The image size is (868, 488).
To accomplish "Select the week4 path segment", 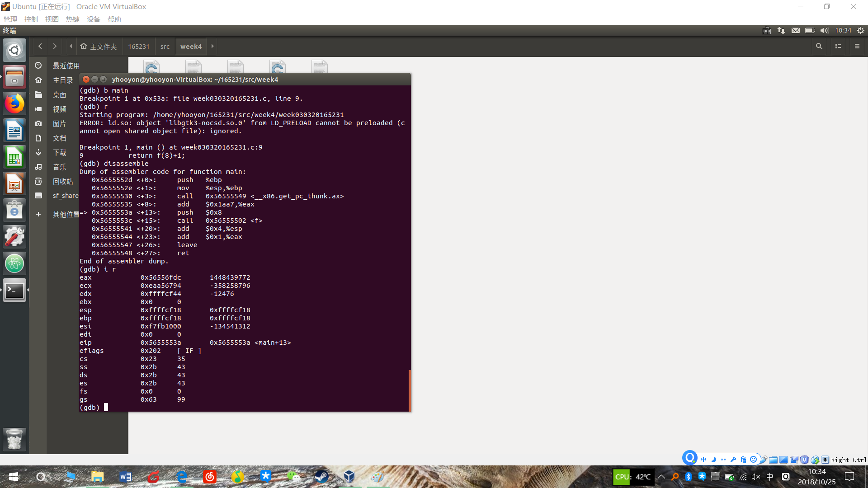I will coord(191,46).
